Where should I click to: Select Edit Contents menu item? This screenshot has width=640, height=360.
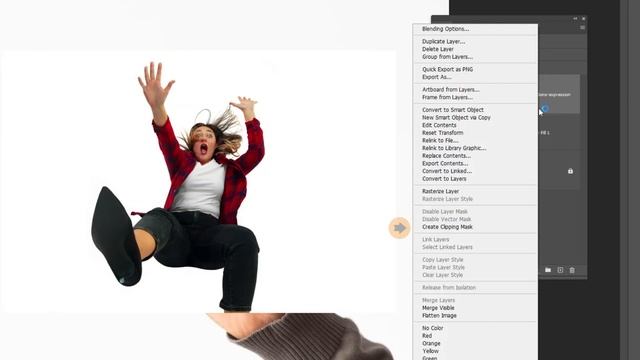[x=439, y=125]
